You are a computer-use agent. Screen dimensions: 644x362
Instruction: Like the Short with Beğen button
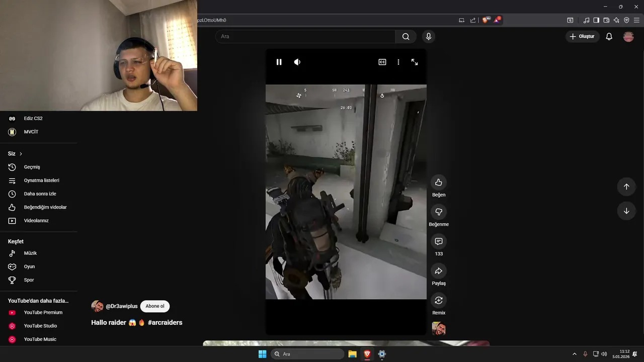coord(439,182)
